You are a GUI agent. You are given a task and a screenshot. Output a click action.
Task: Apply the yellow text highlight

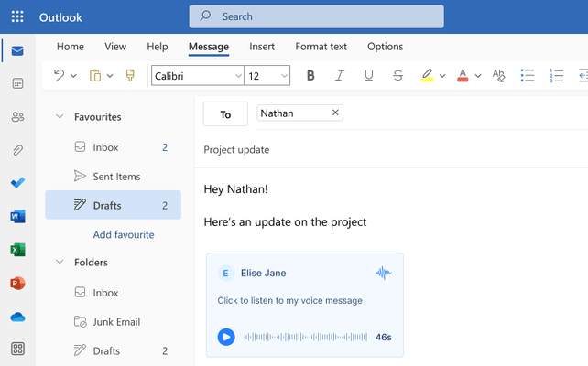(x=427, y=75)
